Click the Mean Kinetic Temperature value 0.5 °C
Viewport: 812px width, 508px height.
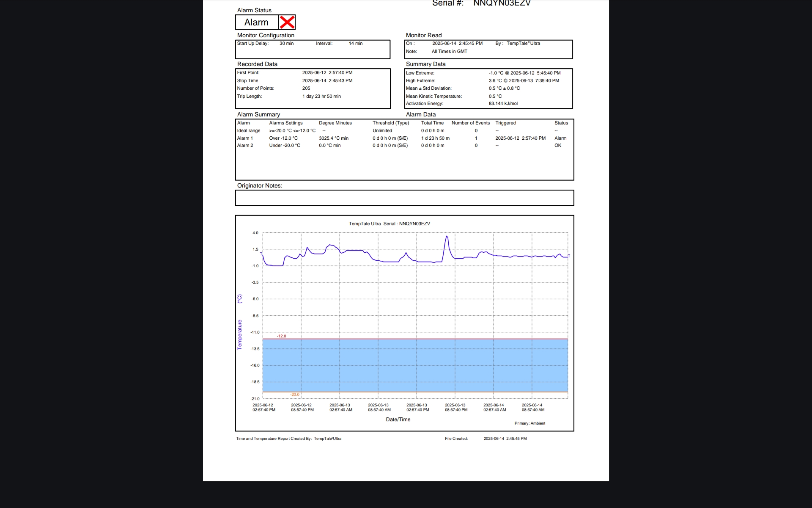pos(495,97)
